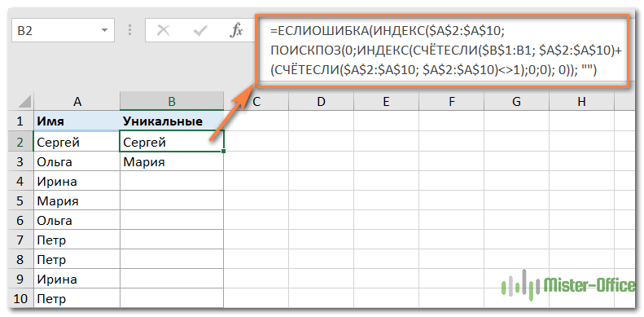
Task: Select column H header
Action: click(581, 102)
